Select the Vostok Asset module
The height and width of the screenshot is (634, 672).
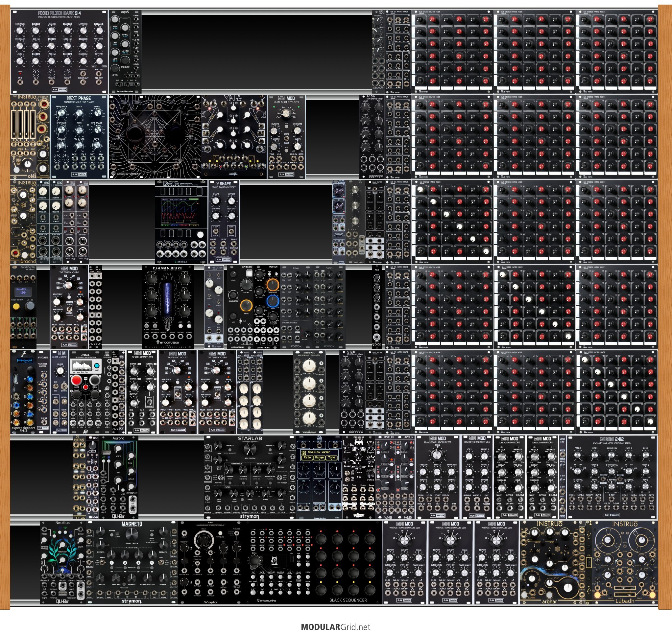click(x=329, y=307)
